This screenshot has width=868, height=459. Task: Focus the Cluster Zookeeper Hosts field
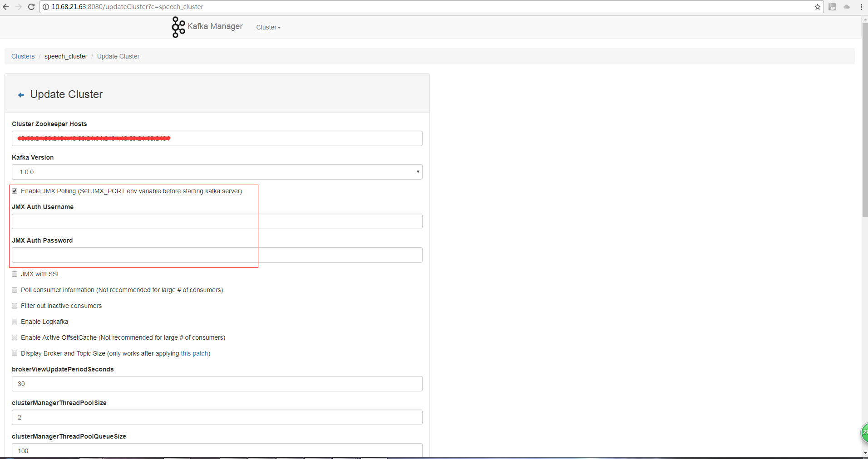(217, 138)
